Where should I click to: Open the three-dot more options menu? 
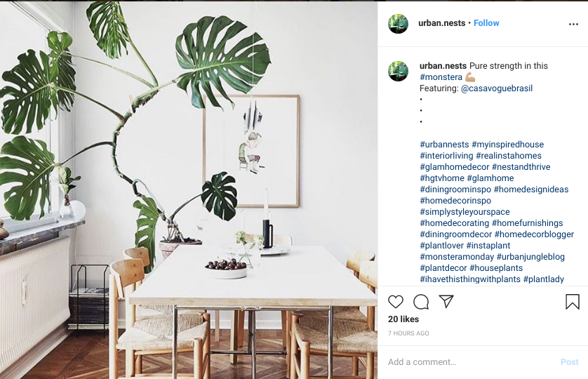coord(573,24)
